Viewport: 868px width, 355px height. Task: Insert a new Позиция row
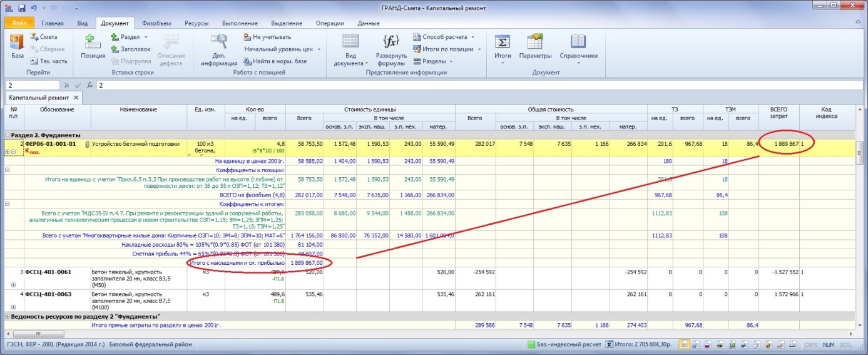93,48
